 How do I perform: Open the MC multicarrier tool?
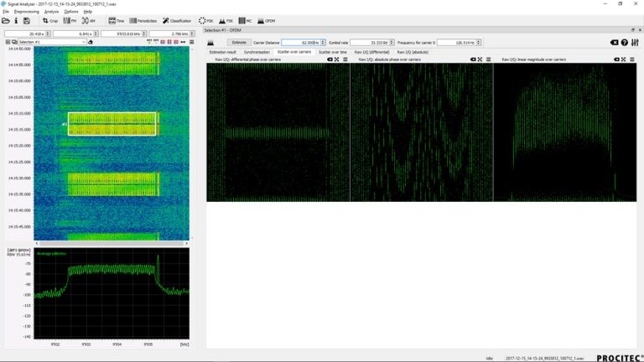coord(245,20)
